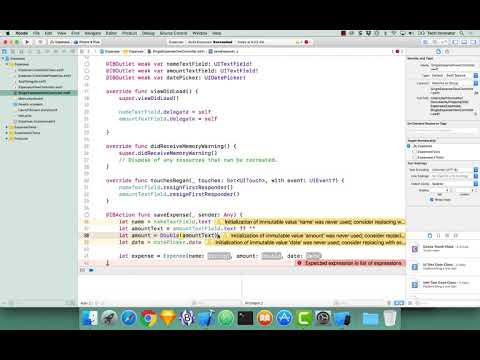Viewport: 480px width, 360px height.
Task: Select the Standard editor layout
Action: pyautogui.click(x=426, y=42)
